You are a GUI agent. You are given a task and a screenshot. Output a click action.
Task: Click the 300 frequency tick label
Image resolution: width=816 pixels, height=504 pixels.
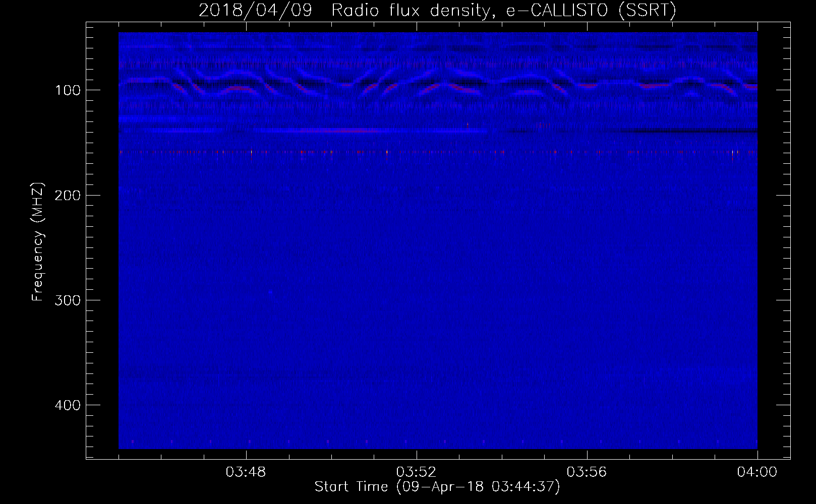pos(68,300)
